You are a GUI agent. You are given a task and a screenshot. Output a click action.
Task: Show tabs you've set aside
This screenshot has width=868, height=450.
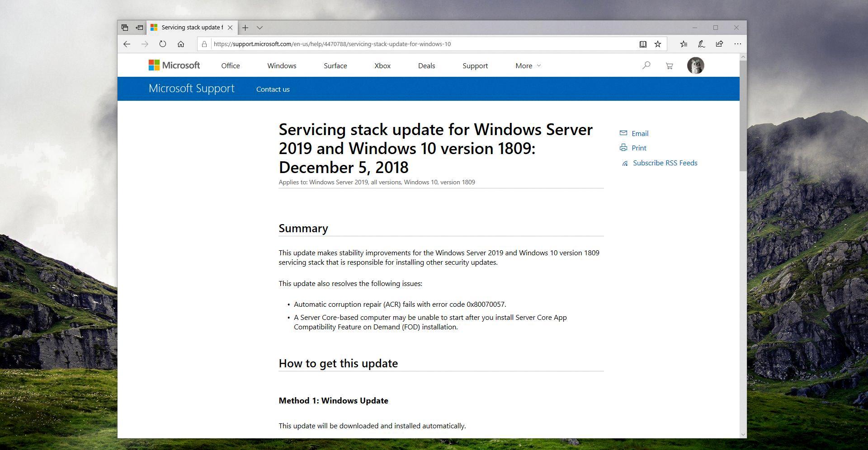coord(125,28)
